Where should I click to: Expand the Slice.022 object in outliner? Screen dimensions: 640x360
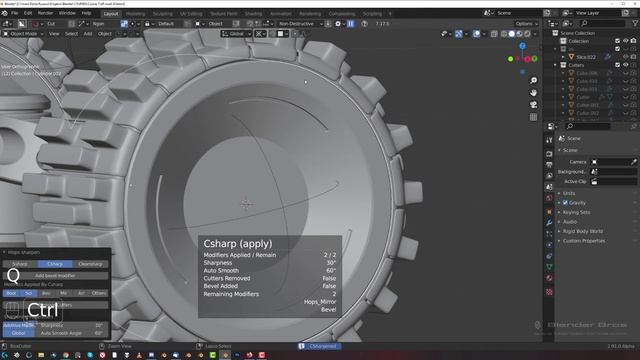pyautogui.click(x=563, y=57)
